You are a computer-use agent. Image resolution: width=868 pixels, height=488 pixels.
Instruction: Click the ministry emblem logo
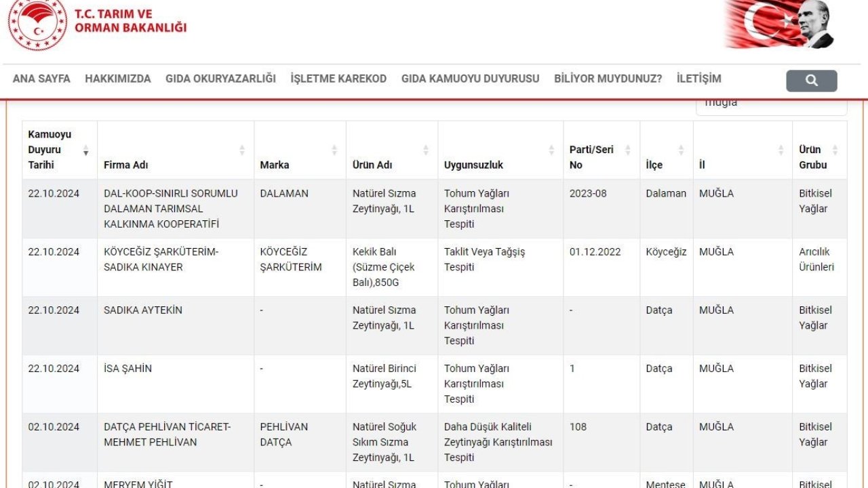38,24
